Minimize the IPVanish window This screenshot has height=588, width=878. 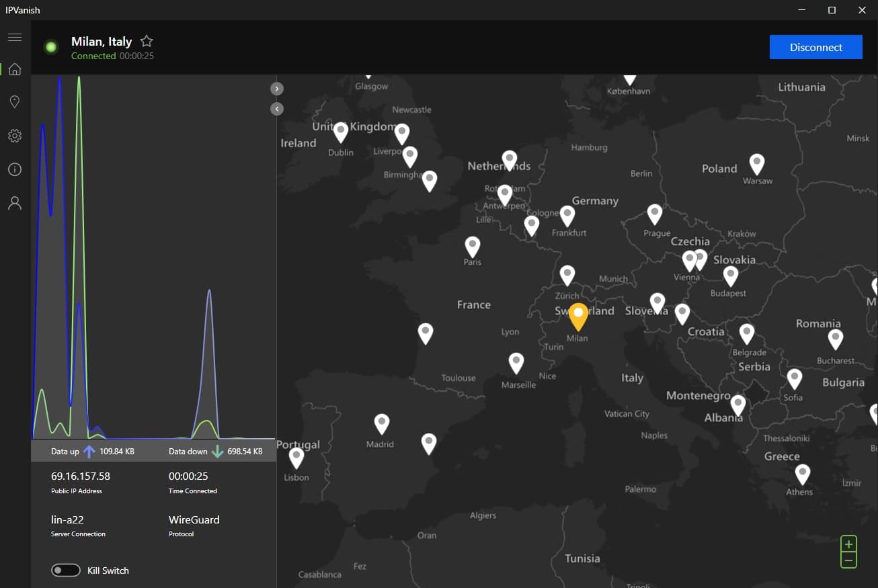(x=801, y=10)
